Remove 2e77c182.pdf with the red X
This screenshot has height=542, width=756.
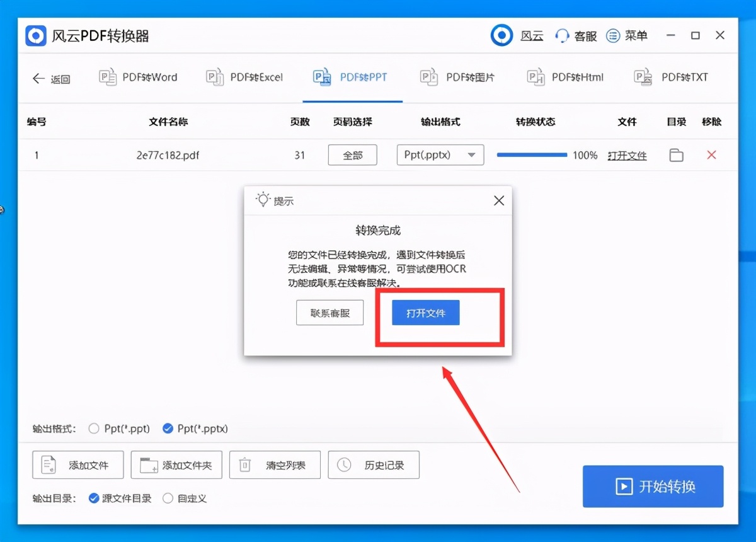[x=711, y=155]
